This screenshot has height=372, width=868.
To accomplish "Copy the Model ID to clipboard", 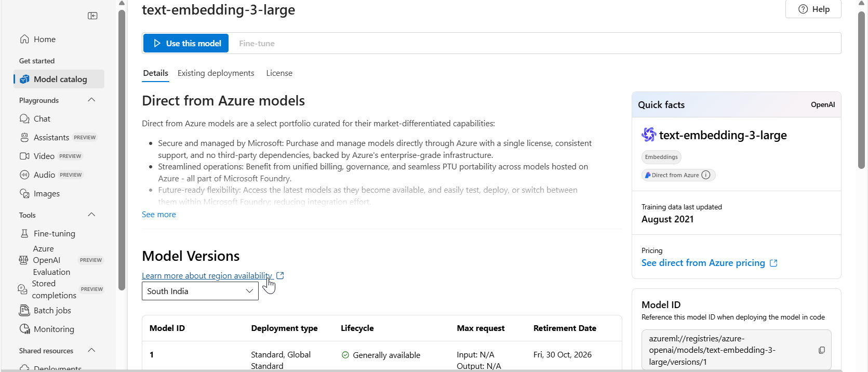I will pos(822,350).
